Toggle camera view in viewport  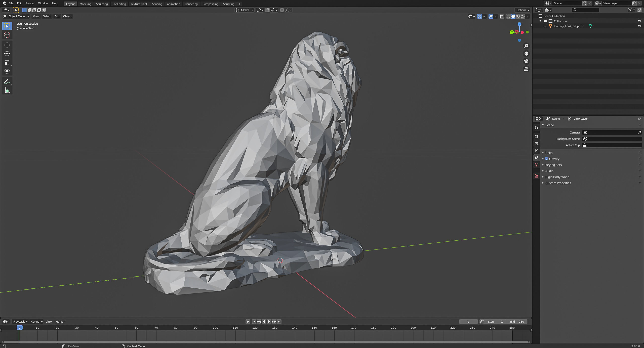click(x=526, y=61)
